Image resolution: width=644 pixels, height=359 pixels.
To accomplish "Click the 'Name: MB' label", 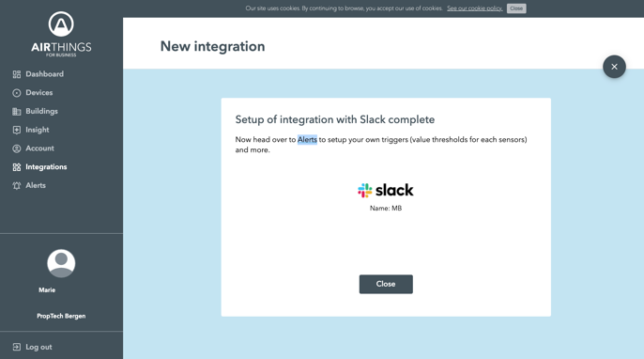I will point(386,208).
